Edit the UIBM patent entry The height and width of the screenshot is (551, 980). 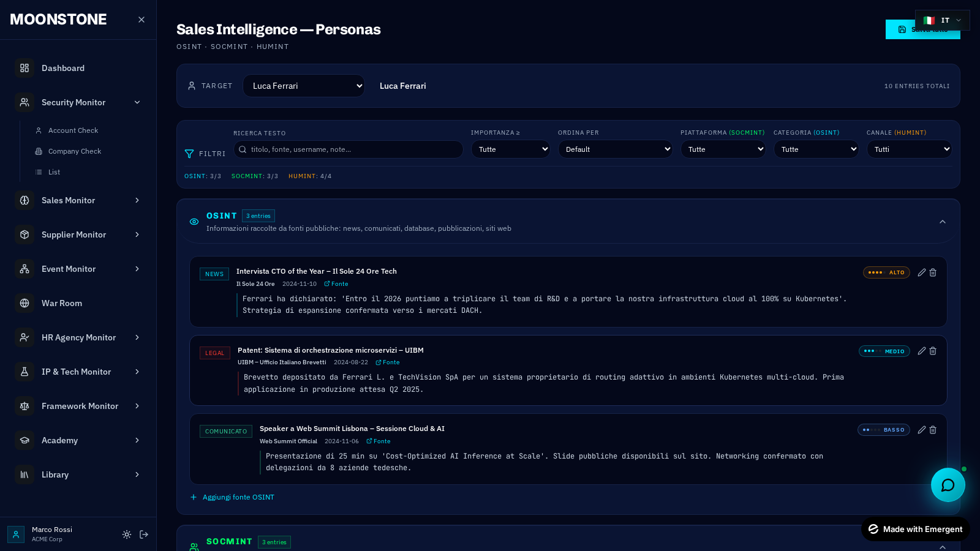point(922,351)
